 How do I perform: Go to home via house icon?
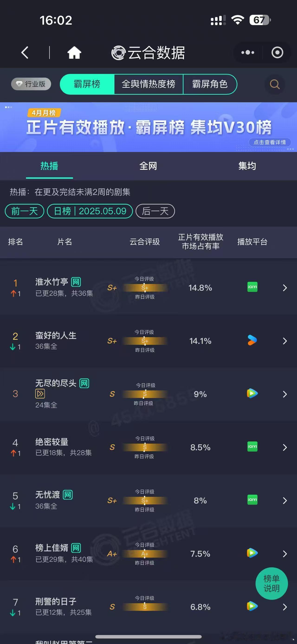[x=74, y=52]
